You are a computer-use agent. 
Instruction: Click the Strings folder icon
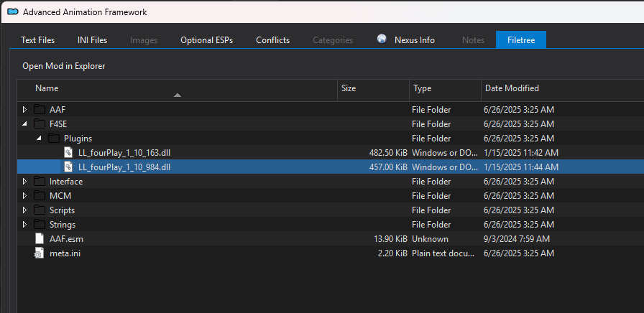(39, 225)
